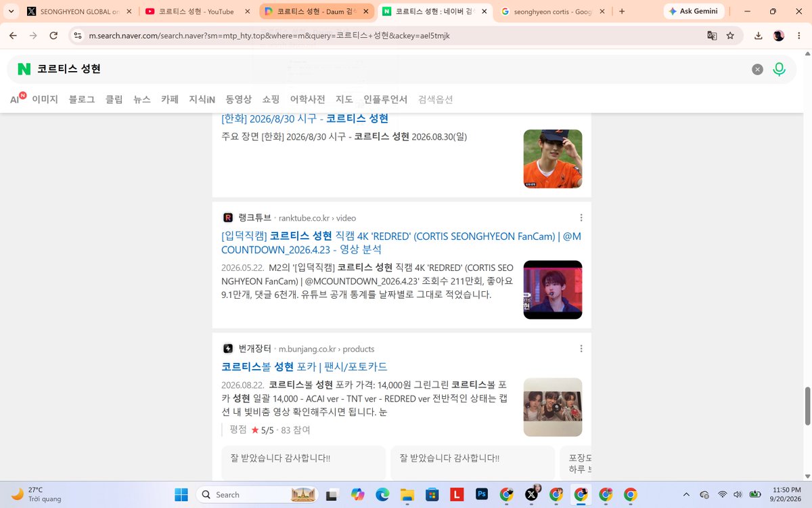The height and width of the screenshot is (508, 812).
Task: Open Task View on the taskbar
Action: point(332,494)
